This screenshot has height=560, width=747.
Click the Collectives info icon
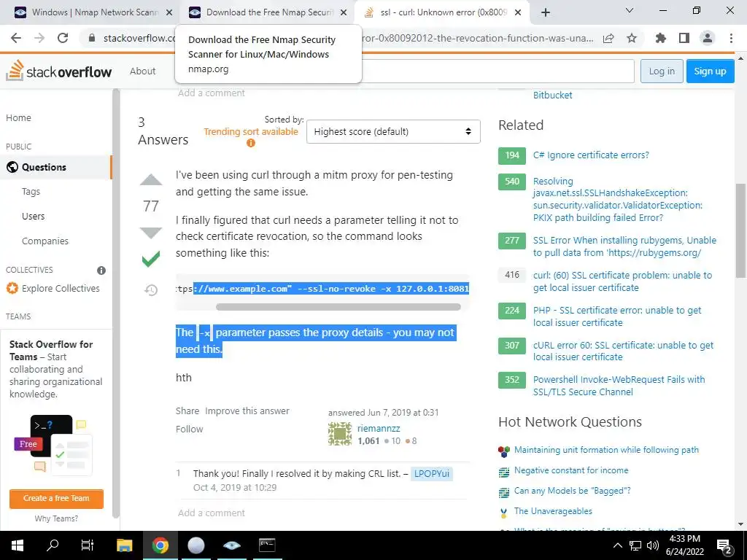101,270
